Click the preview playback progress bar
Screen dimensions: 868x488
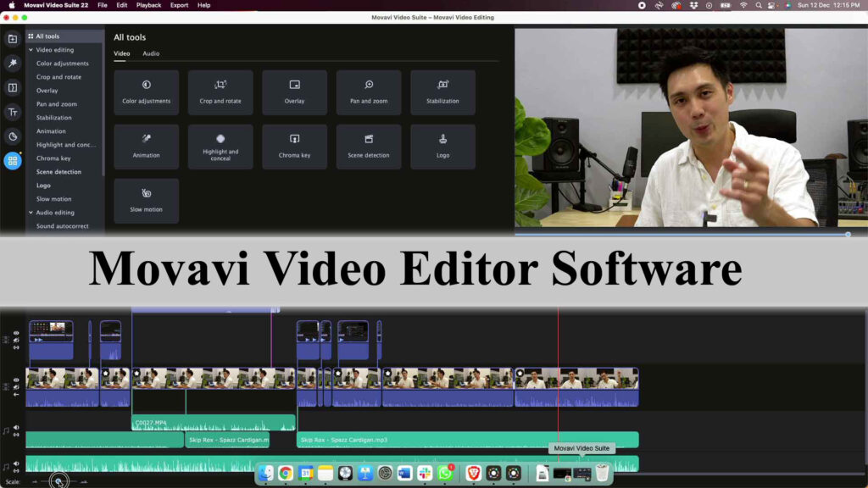coord(681,235)
